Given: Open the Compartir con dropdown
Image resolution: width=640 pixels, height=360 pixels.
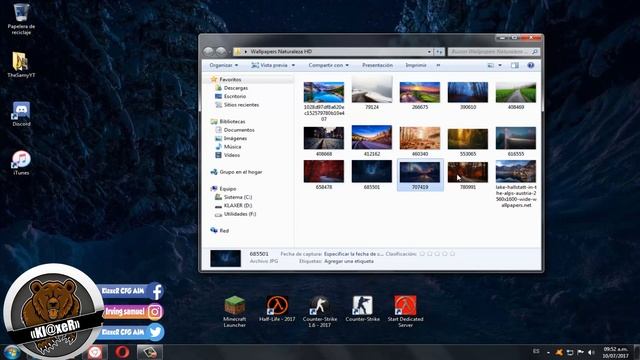Looking at the screenshot, I should tap(329, 65).
